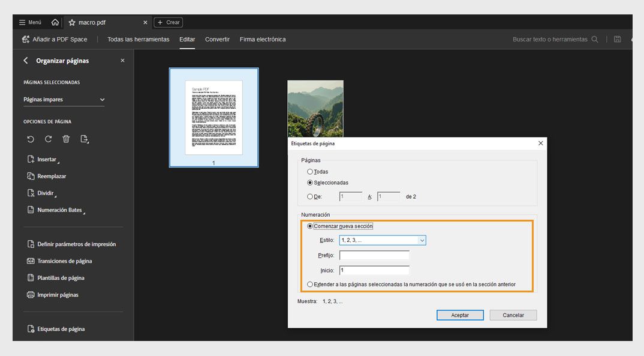Click the Prefijo input field
Image resolution: width=644 pixels, height=356 pixels.
[374, 255]
